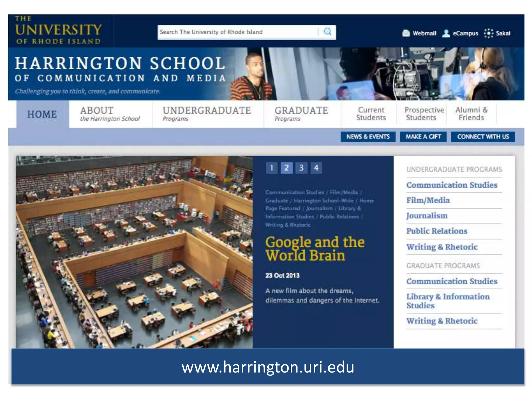The height and width of the screenshot is (399, 532).
Task: Open Library & Information Studies link
Action: [x=448, y=301]
